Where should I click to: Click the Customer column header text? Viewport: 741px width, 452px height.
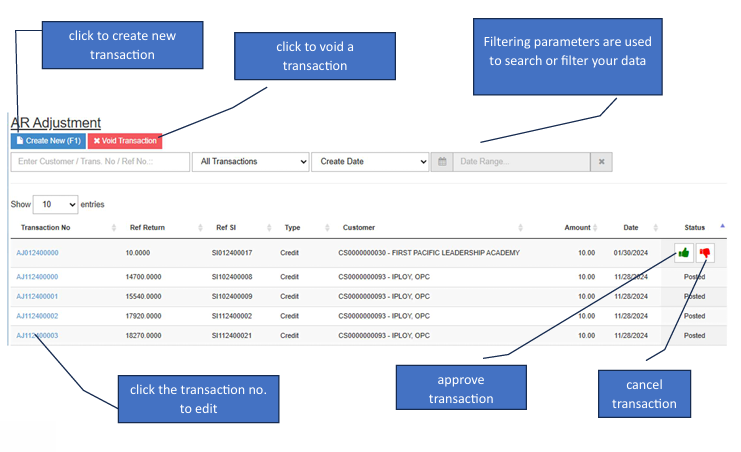click(359, 228)
